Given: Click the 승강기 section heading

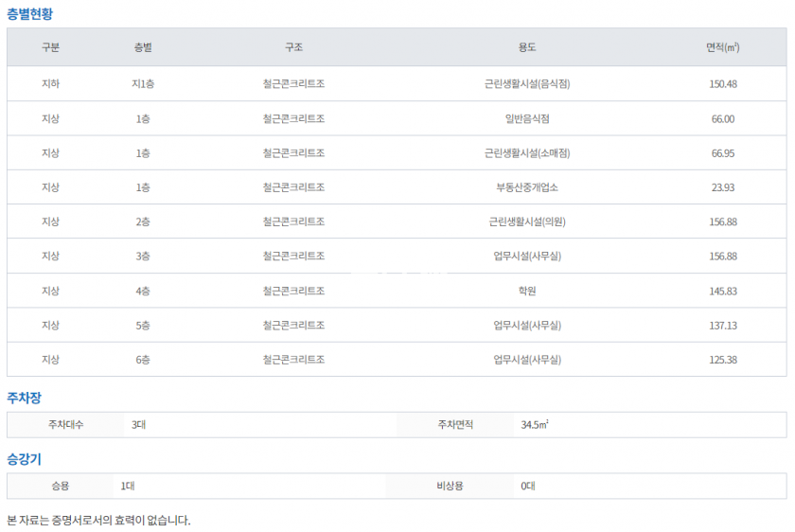Looking at the screenshot, I should click(24, 459).
